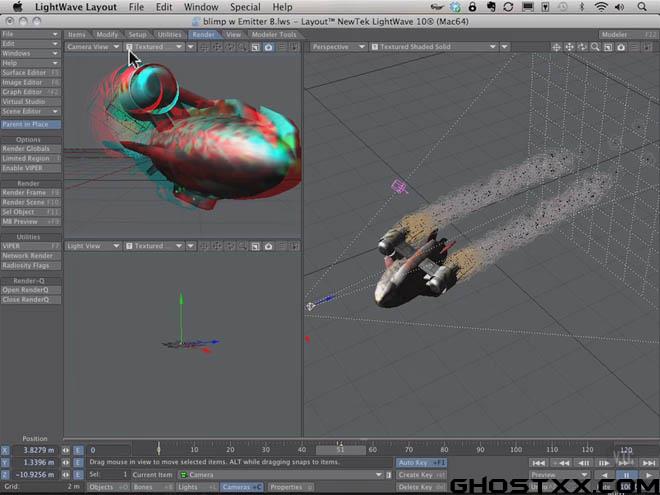Toggle Enable VIPER
This screenshot has width=660, height=495.
pyautogui.click(x=31, y=168)
